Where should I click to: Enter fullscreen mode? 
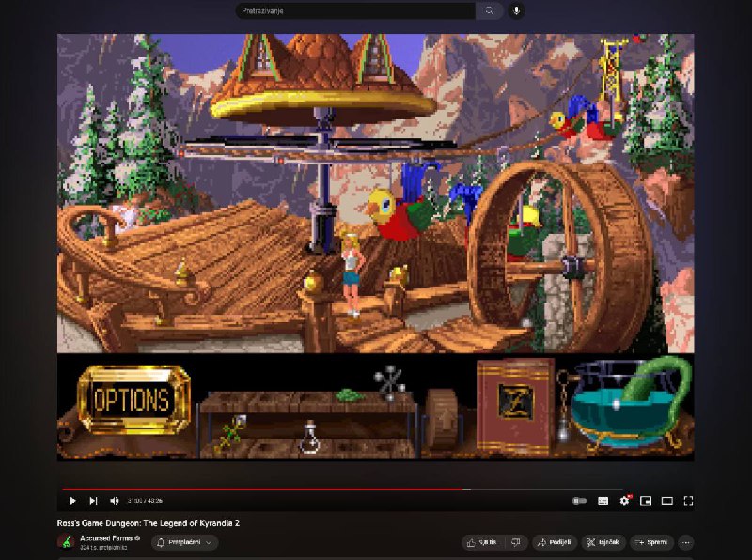click(x=688, y=501)
